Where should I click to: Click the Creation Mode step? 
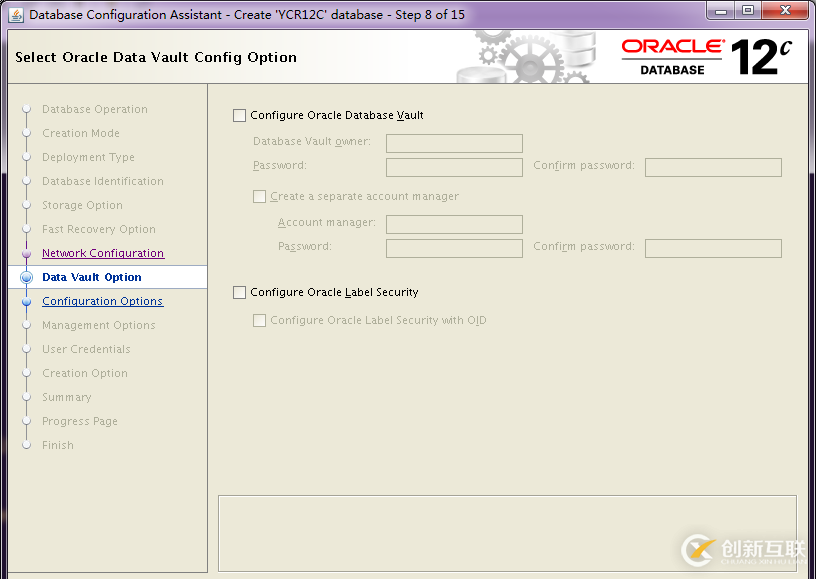(x=81, y=133)
